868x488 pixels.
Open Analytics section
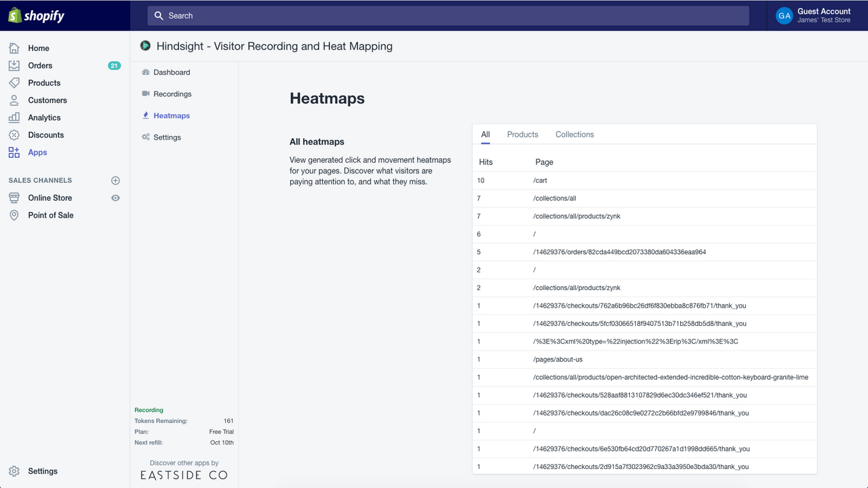click(44, 117)
